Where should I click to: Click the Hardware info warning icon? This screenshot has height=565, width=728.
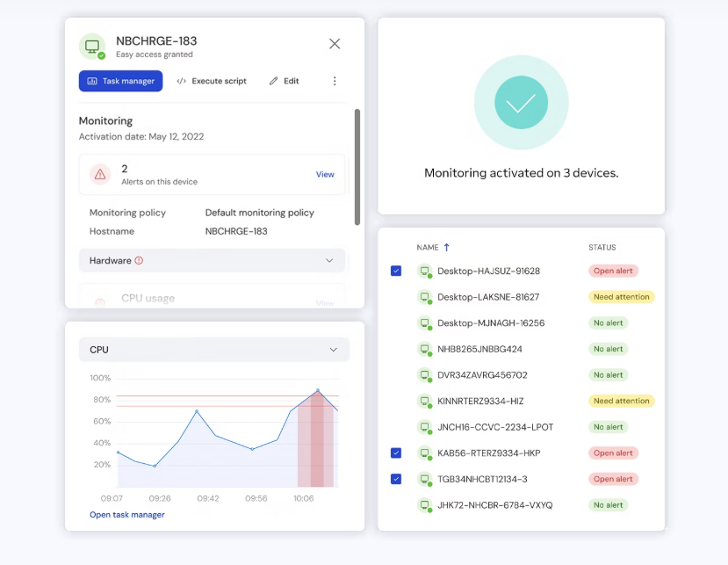tap(139, 261)
